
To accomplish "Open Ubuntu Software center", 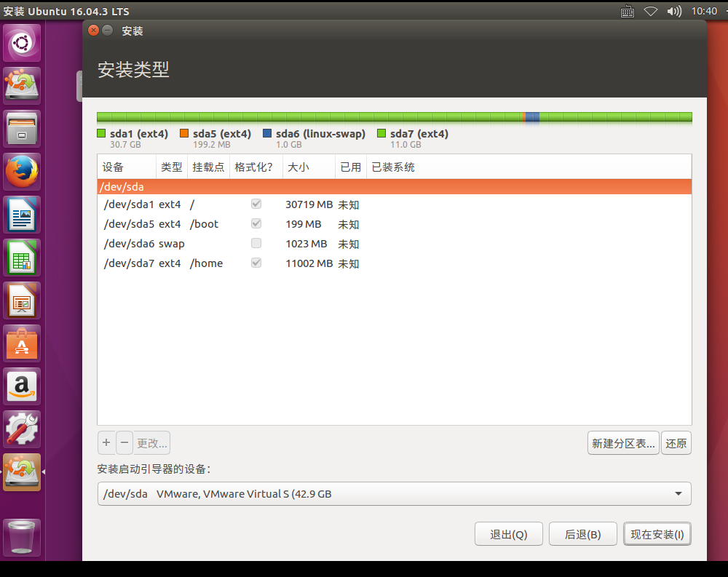I will click(22, 343).
